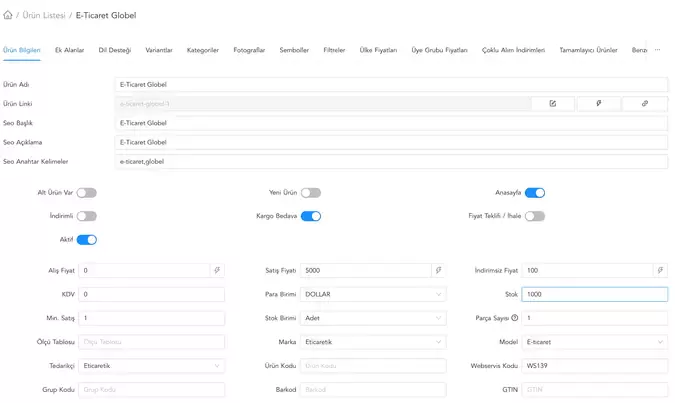
Task: Open the Stok Birimi Adet dropdown
Action: [373, 318]
